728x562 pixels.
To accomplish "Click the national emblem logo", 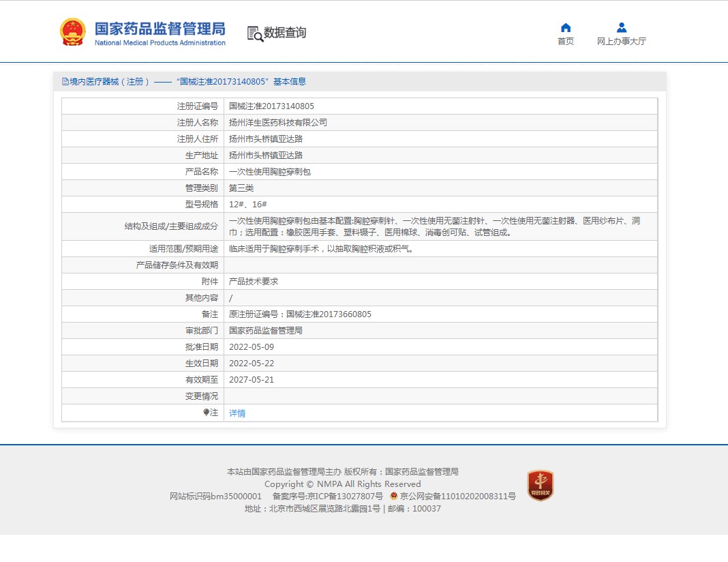I will [x=73, y=32].
